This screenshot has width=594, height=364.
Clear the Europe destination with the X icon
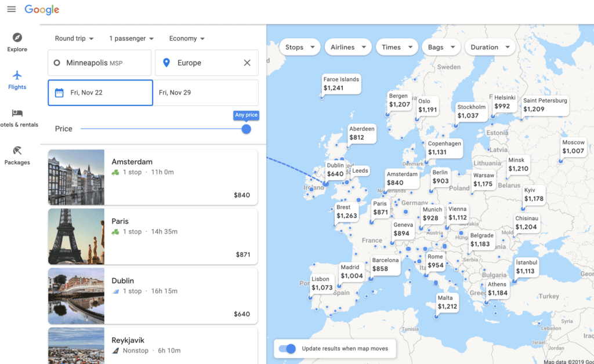(247, 63)
